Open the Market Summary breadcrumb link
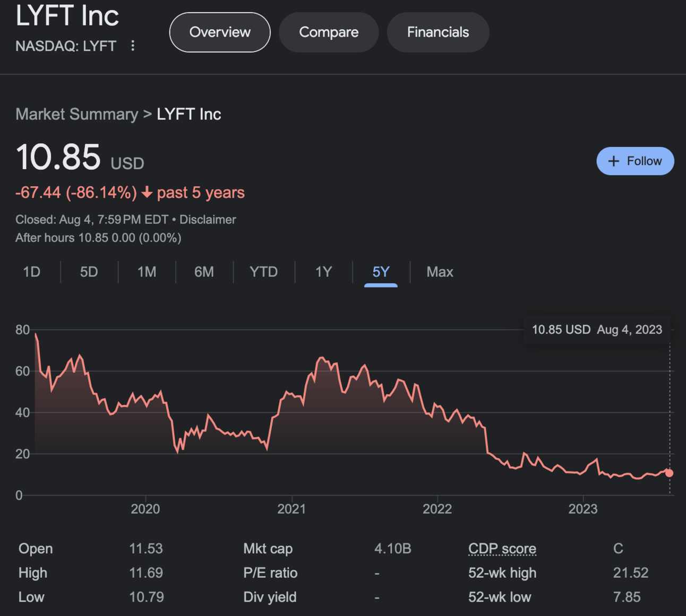This screenshot has height=616, width=686. coord(77,114)
